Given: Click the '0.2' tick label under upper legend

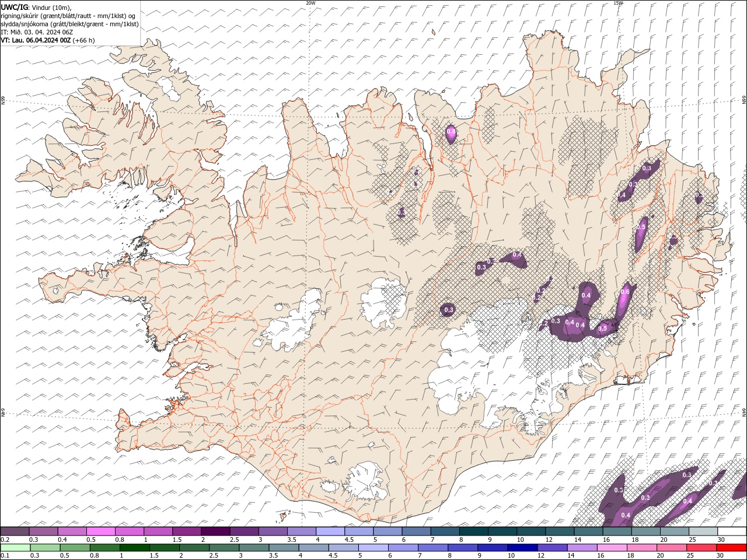Looking at the screenshot, I should [x=5, y=540].
